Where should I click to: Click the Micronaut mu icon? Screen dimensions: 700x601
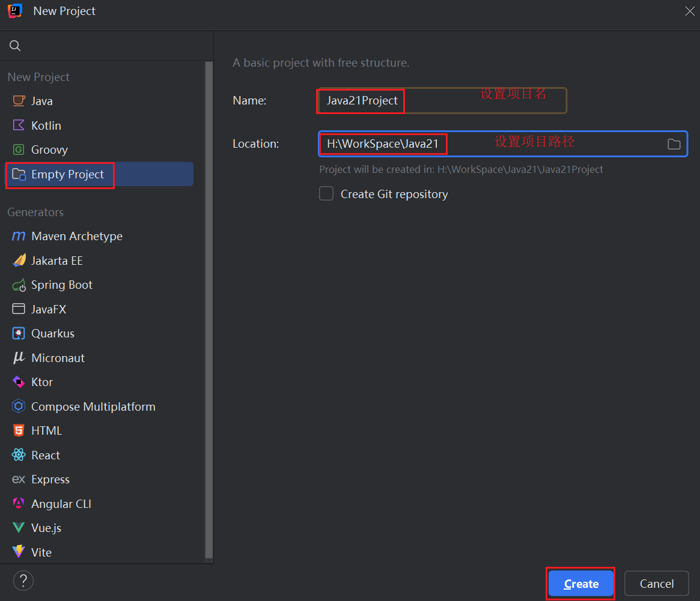coord(19,357)
